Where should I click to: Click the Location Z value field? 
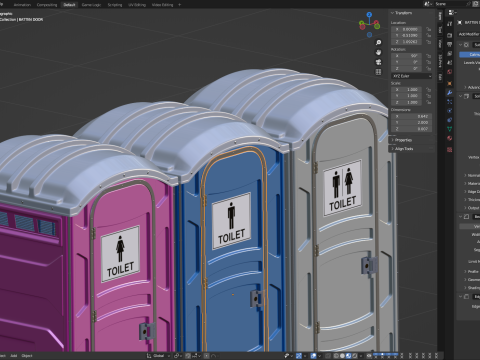(407, 42)
